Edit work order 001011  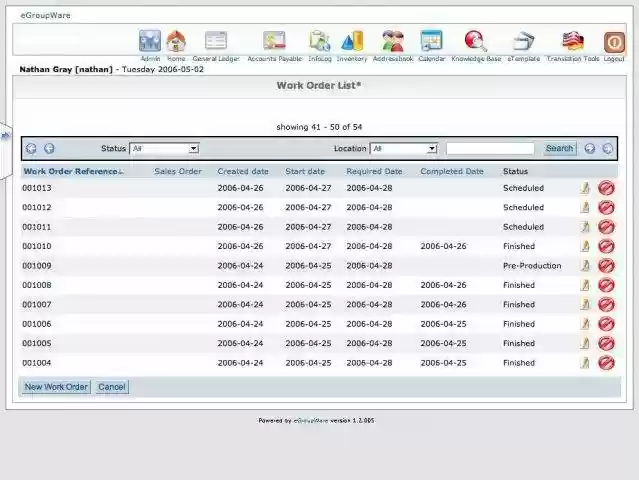(x=585, y=227)
